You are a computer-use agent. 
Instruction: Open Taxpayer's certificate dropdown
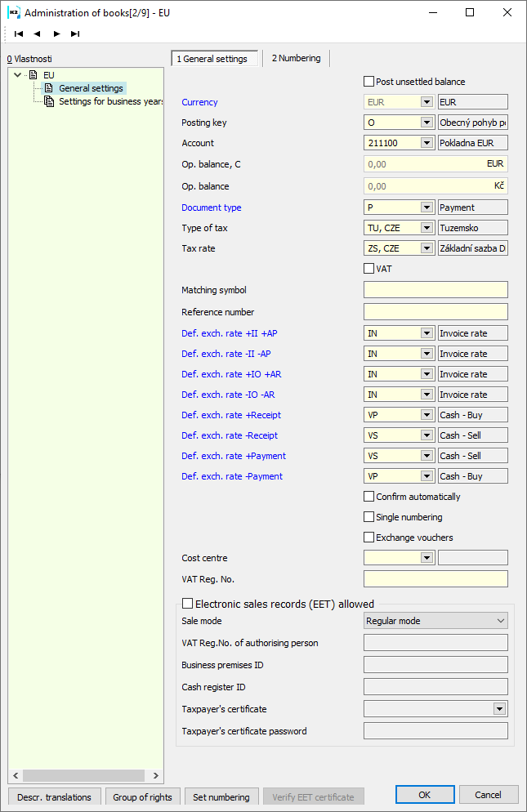[499, 709]
